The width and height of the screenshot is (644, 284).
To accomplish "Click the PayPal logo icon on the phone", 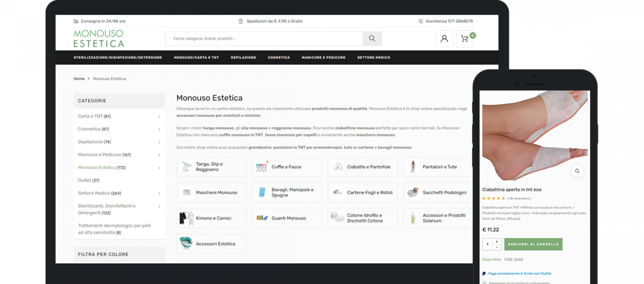I will pos(484,274).
